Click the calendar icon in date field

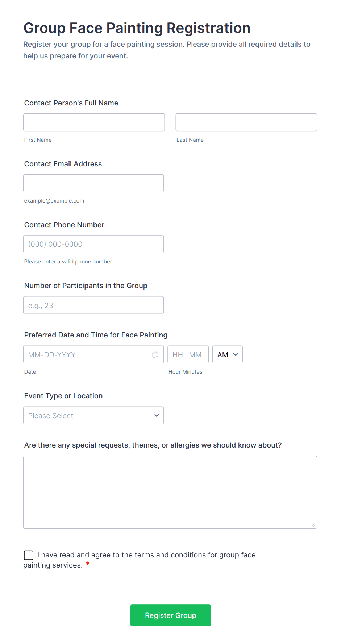coord(155,354)
